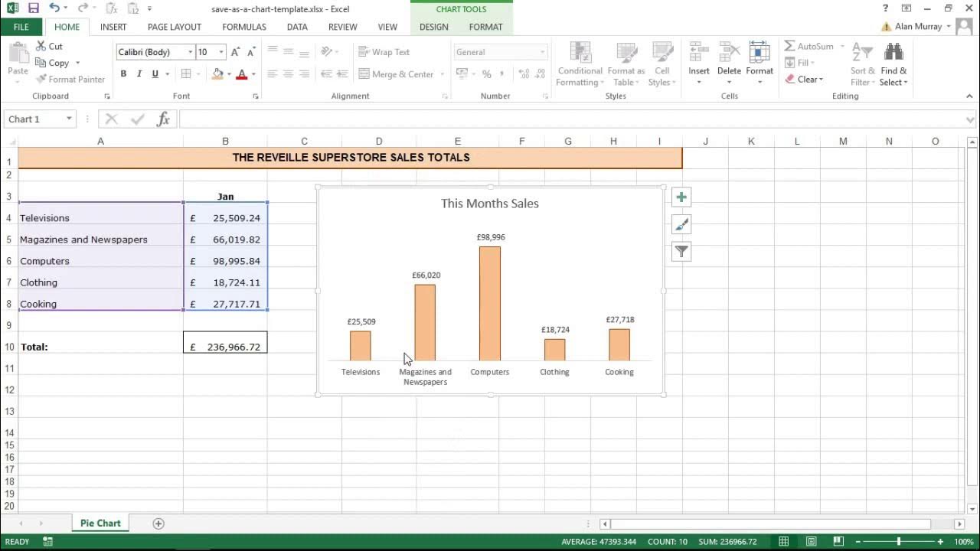Toggle Wrap Text

384,52
